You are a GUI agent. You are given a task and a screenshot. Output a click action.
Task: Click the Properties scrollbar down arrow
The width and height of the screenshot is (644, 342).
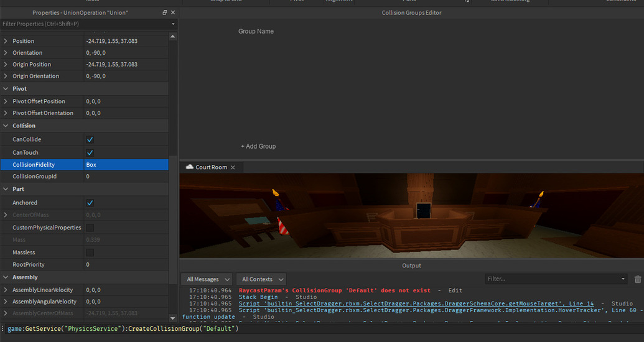tap(173, 318)
